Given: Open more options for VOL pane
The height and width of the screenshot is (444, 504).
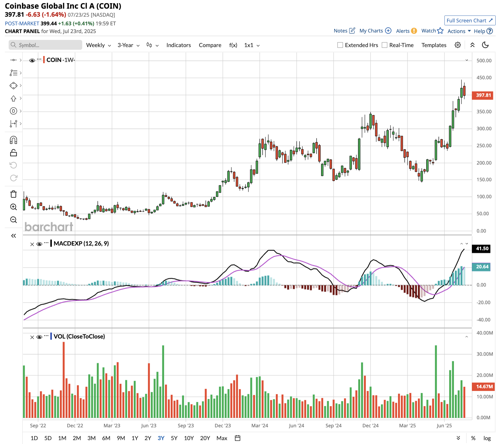Looking at the screenshot, I should pyautogui.click(x=46, y=336).
